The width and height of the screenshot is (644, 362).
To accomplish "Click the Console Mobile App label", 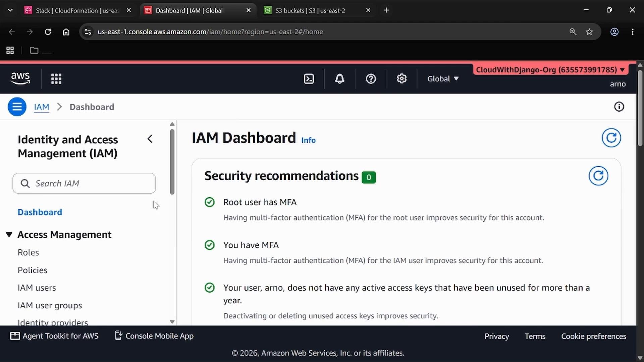I will click(160, 336).
